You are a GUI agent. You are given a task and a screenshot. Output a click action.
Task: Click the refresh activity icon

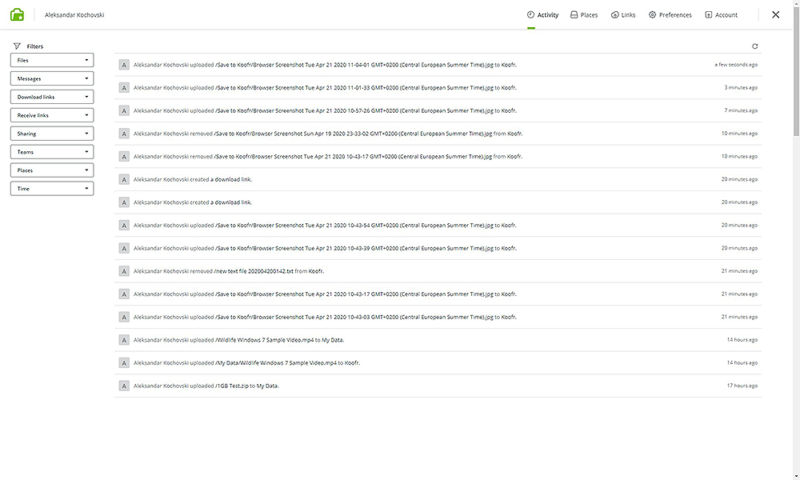point(755,46)
